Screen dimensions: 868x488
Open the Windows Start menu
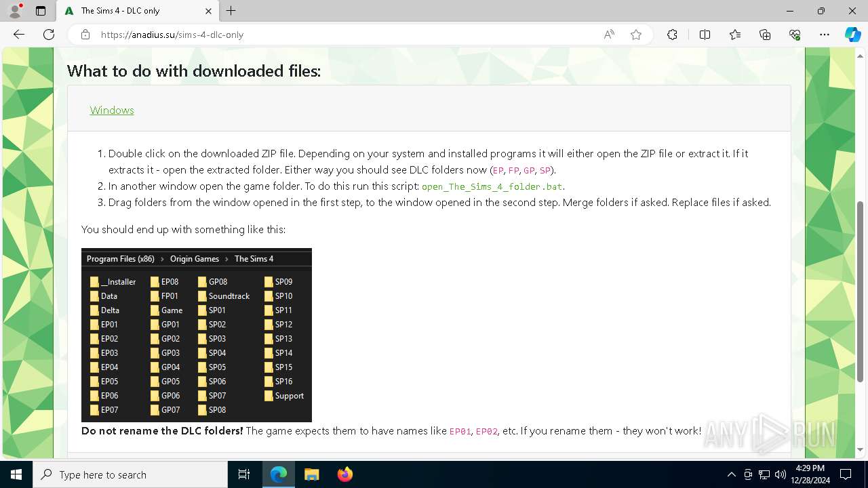[x=16, y=474]
